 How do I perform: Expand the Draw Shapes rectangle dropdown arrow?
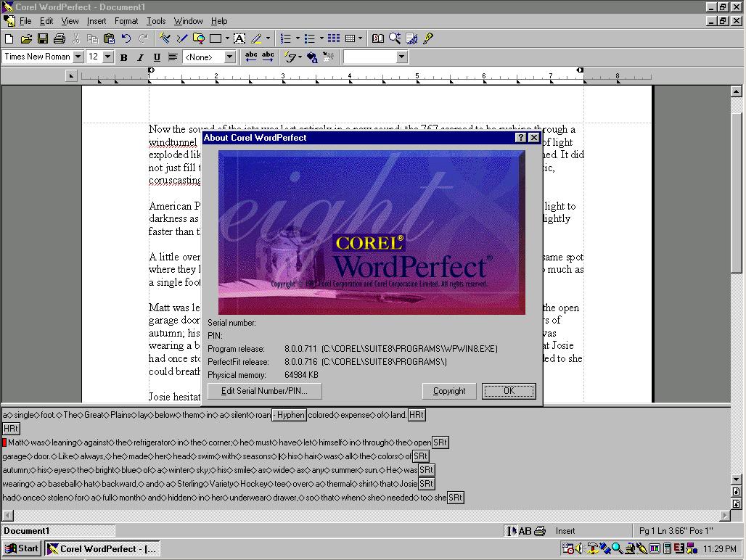(x=227, y=38)
